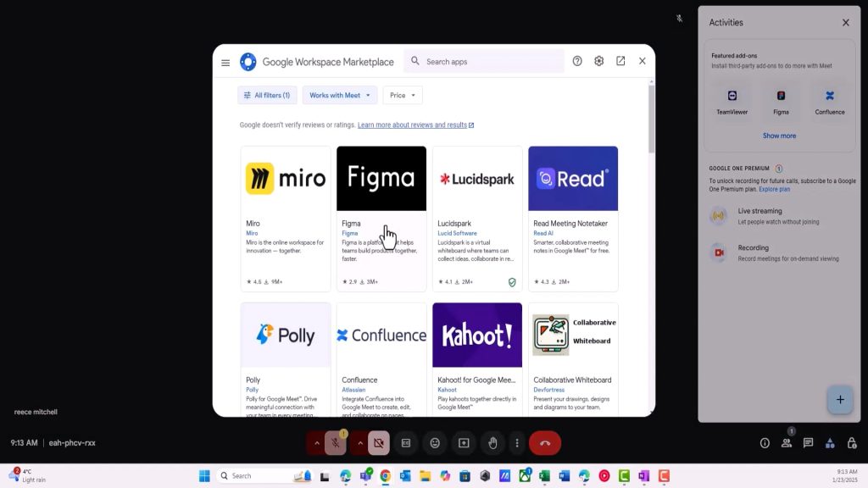Click Show more add-ons
Image resolution: width=868 pixels, height=488 pixels.
pos(780,136)
